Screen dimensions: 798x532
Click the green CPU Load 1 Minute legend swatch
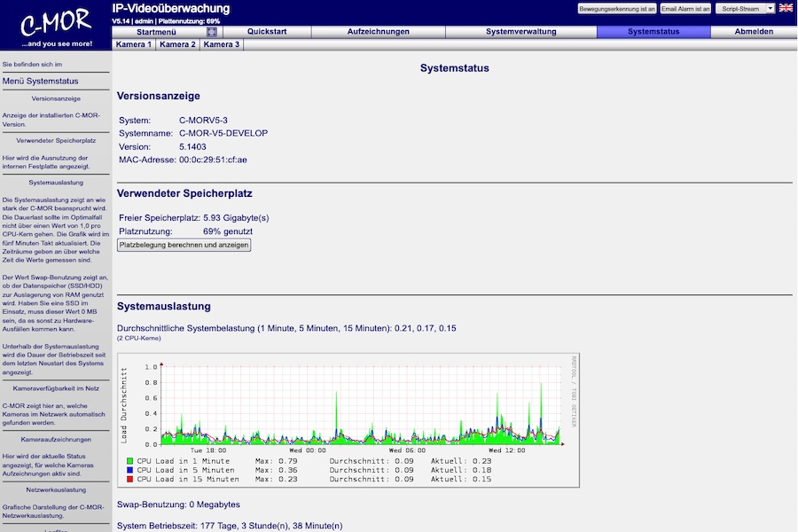click(129, 461)
